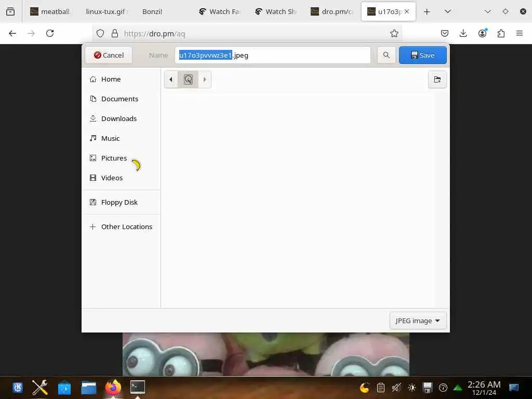Switch to the Watch Sh tab
532x399 pixels.
[275, 11]
